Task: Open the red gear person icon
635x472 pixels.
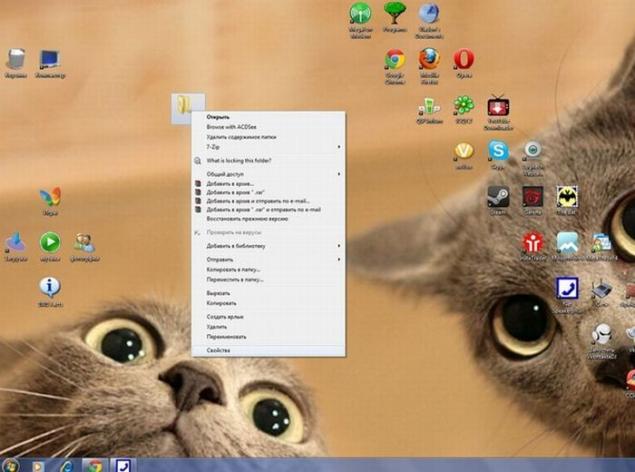Action: tap(533, 242)
